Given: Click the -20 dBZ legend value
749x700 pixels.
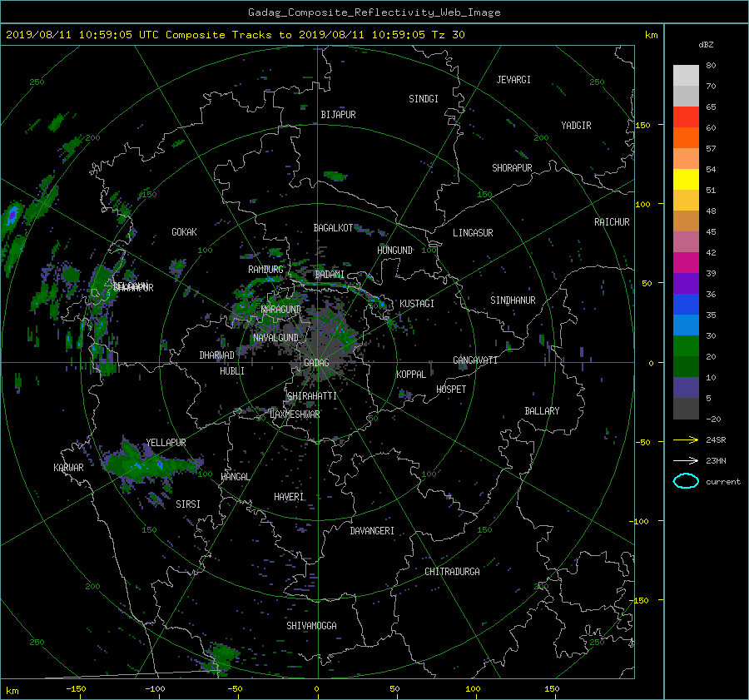Looking at the screenshot, I should tap(712, 419).
